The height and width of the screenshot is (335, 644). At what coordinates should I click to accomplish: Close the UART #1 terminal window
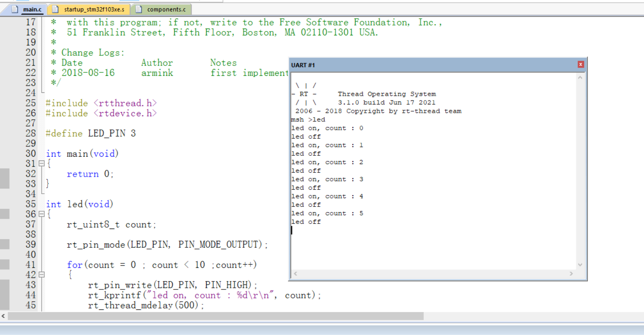pyautogui.click(x=581, y=64)
